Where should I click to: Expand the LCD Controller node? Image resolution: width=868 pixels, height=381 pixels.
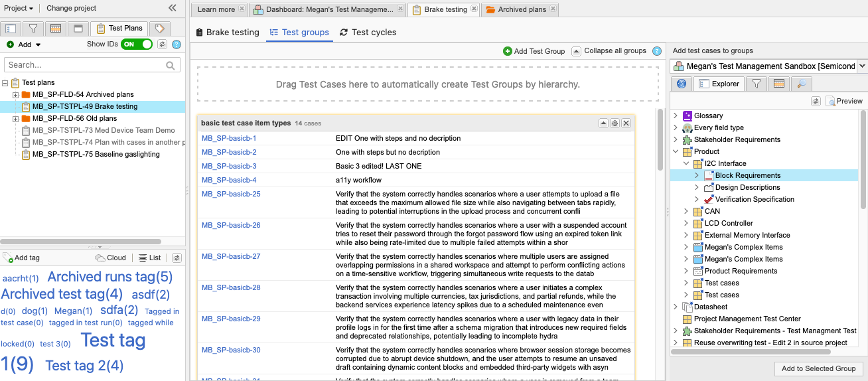click(x=686, y=223)
